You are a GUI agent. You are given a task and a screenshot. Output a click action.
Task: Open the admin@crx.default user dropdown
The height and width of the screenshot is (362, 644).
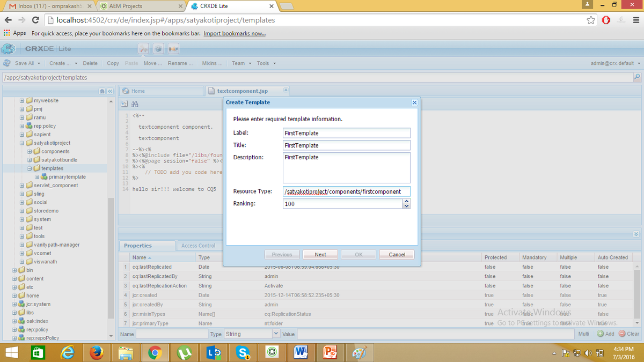(616, 63)
